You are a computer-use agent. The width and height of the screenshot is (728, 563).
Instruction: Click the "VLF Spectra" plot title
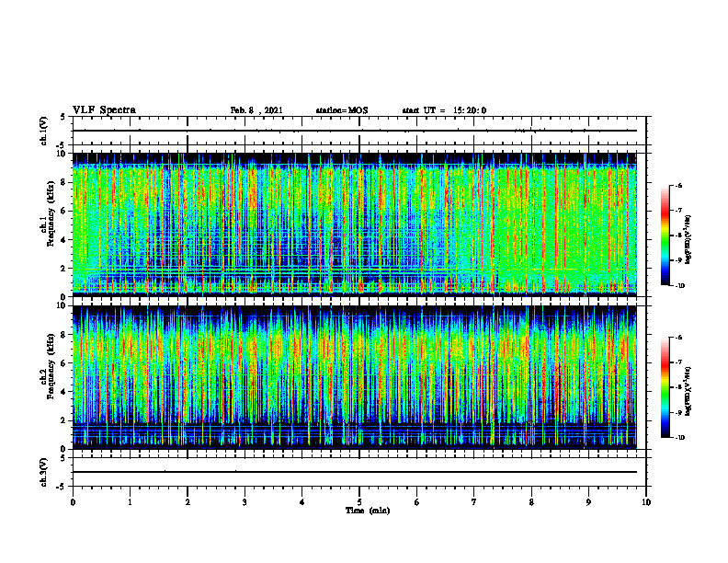pyautogui.click(x=104, y=110)
